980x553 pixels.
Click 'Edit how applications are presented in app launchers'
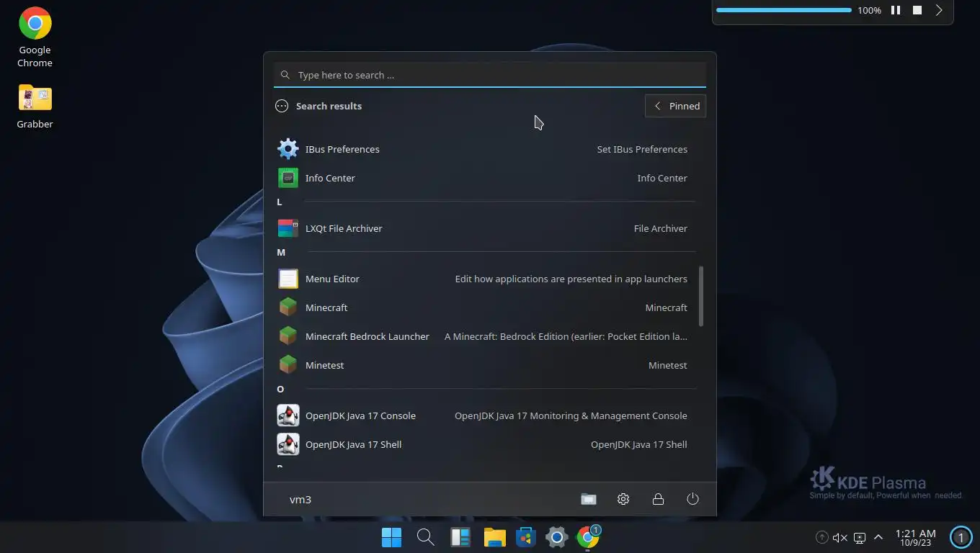point(571,279)
